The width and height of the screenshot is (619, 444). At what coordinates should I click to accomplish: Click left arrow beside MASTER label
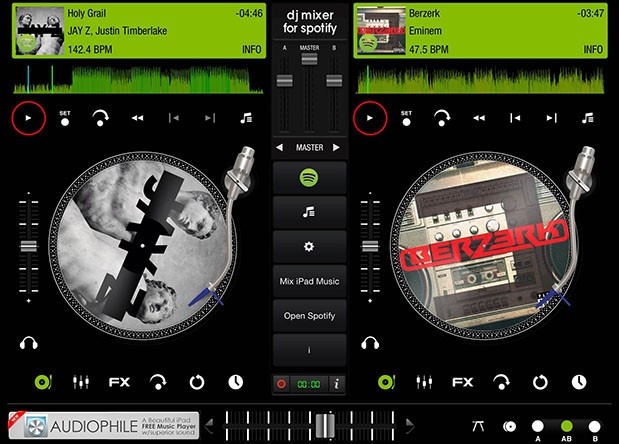[279, 147]
